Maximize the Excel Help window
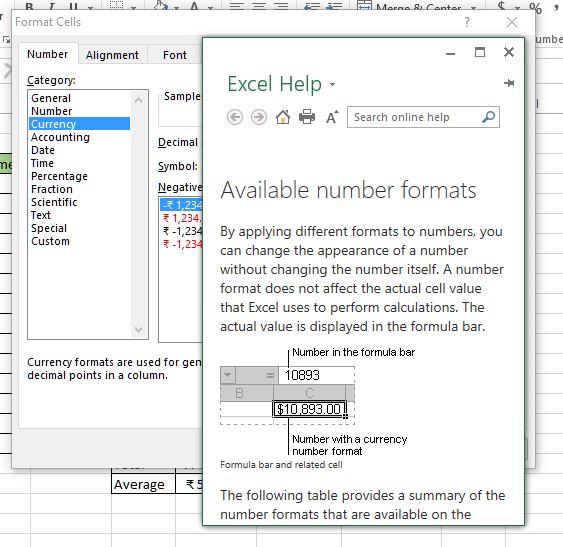Screen dimensions: 563x547 [x=480, y=52]
